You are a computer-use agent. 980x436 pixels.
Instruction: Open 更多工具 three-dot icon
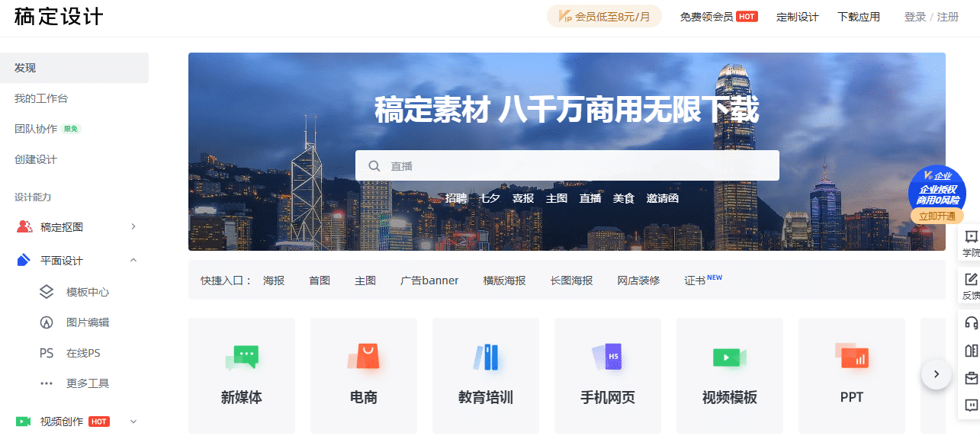pyautogui.click(x=47, y=383)
